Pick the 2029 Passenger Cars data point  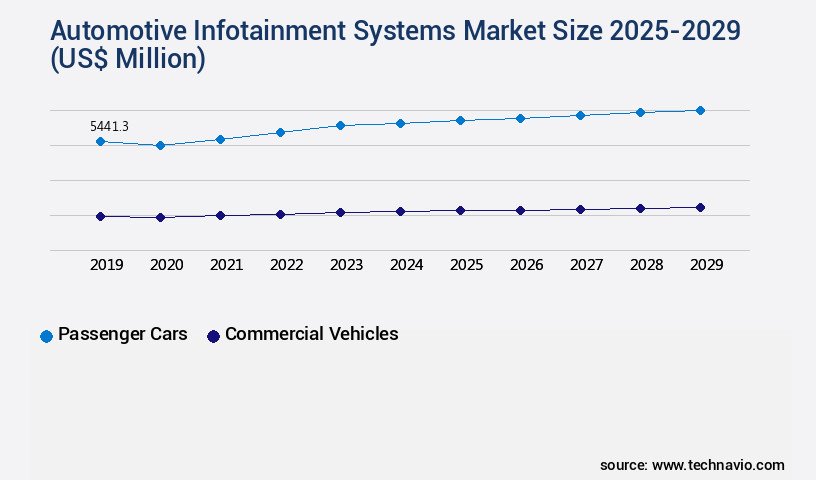pyautogui.click(x=700, y=110)
